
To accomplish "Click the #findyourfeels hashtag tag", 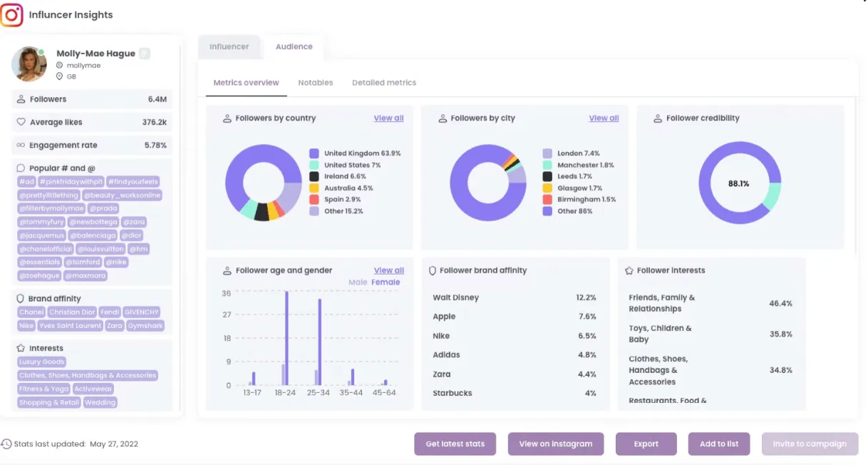I will (x=133, y=182).
